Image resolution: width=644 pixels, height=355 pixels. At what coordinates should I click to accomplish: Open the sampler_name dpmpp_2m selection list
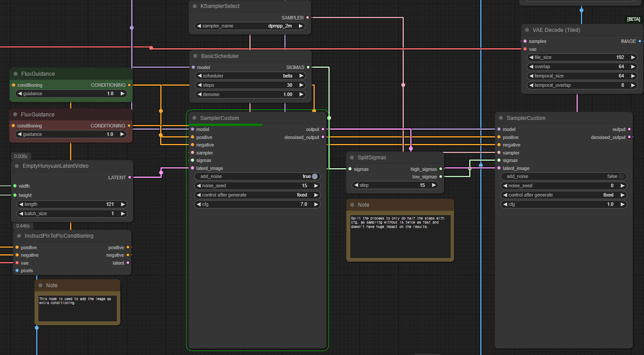click(x=250, y=26)
